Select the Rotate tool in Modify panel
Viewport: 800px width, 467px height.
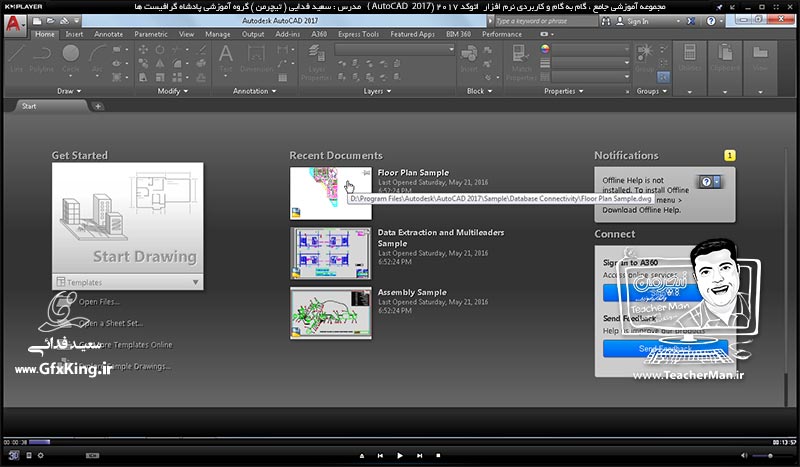(x=160, y=50)
